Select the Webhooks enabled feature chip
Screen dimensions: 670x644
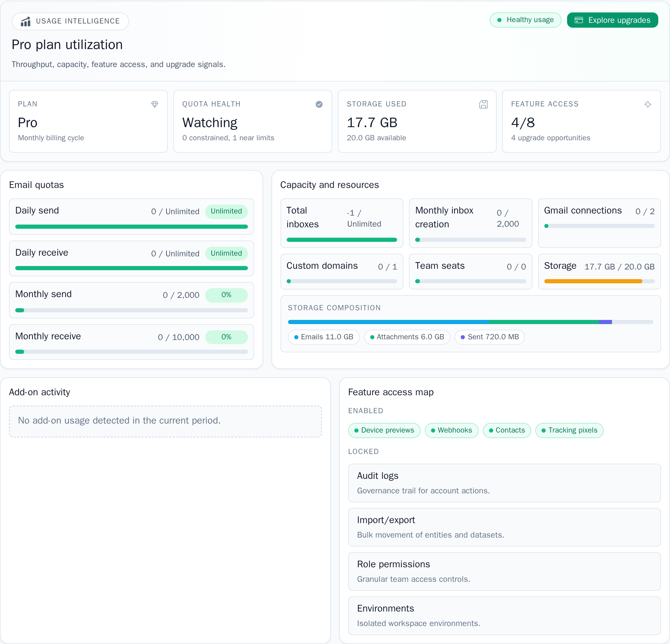point(451,430)
